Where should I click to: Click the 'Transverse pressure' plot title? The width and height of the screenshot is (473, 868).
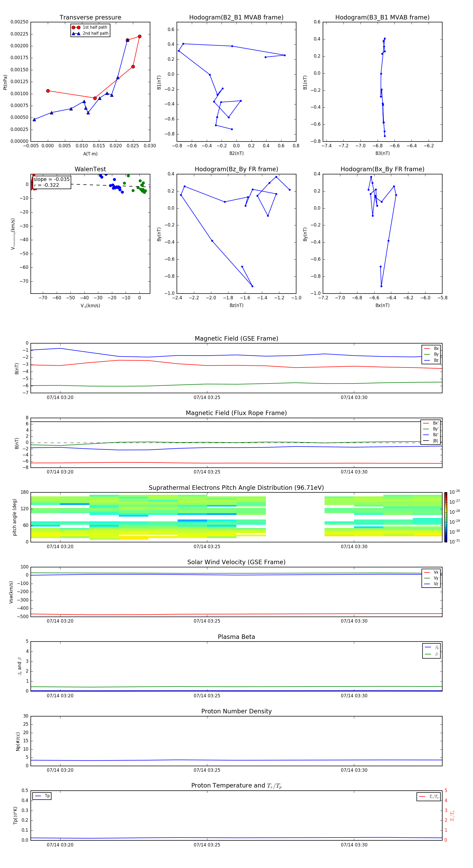coord(90,18)
